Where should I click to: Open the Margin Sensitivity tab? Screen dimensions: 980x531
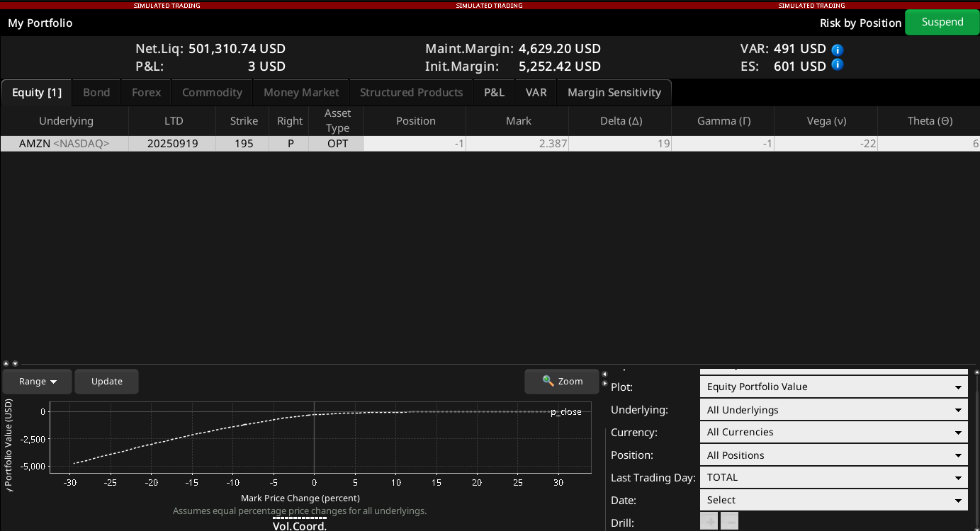(x=614, y=93)
